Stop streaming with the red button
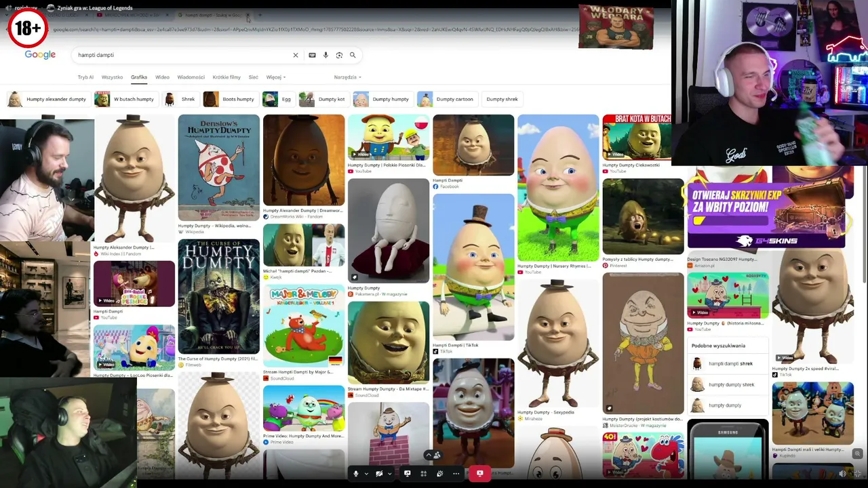The image size is (868, 488). [x=479, y=473]
